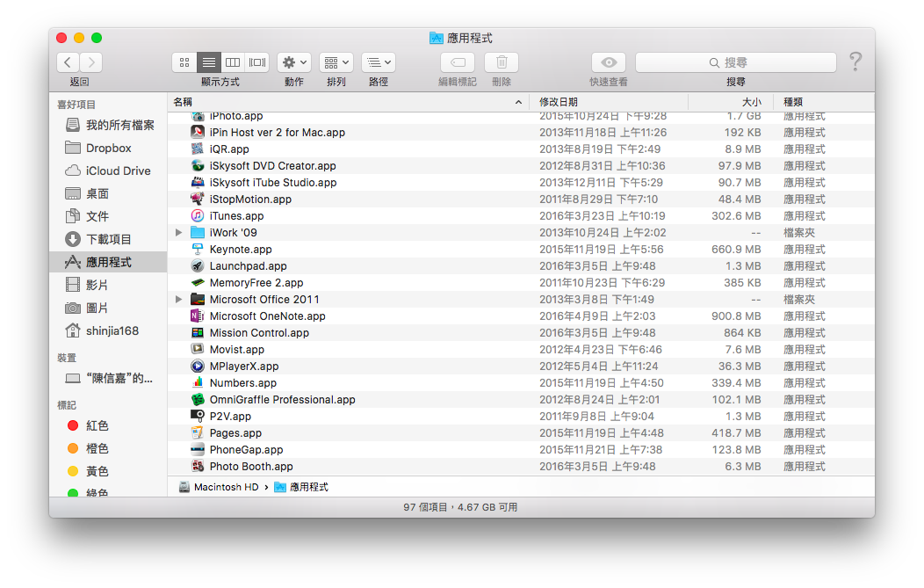Open 下載項目 in the sidebar
The height and width of the screenshot is (588, 924).
pyautogui.click(x=108, y=239)
